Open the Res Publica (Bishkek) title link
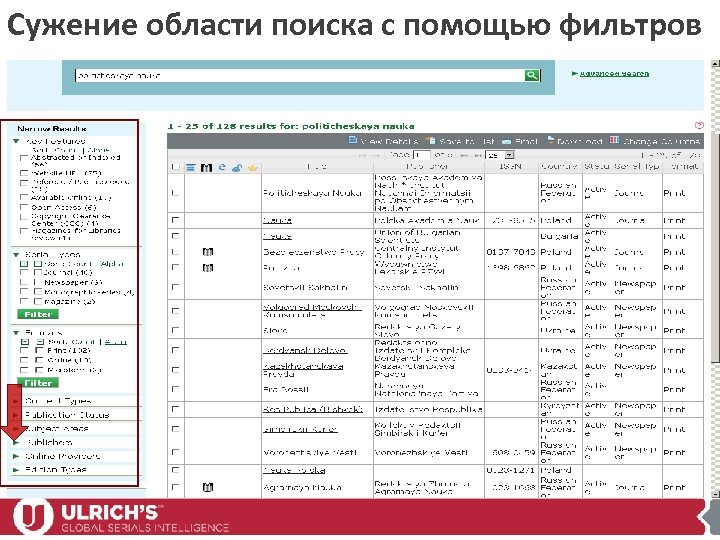Viewport: 720px width, 540px height. pyautogui.click(x=313, y=409)
